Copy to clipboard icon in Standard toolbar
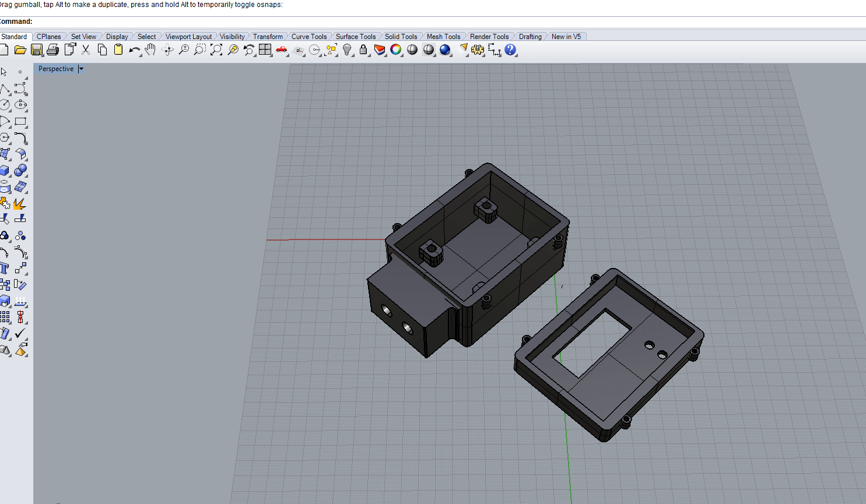This screenshot has height=504, width=866. point(102,50)
